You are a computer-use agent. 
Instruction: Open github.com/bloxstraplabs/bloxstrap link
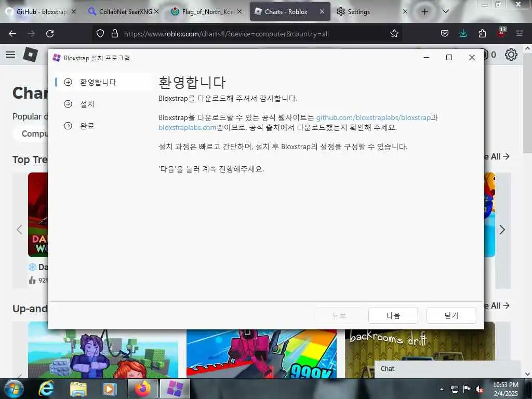pos(373,118)
